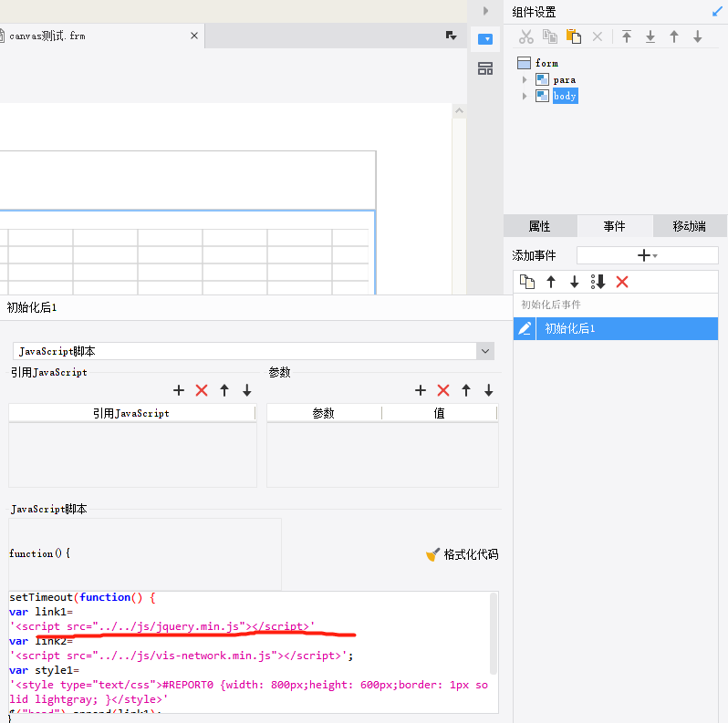Move referenced JavaScript down
The width and height of the screenshot is (728, 723).
point(247,390)
